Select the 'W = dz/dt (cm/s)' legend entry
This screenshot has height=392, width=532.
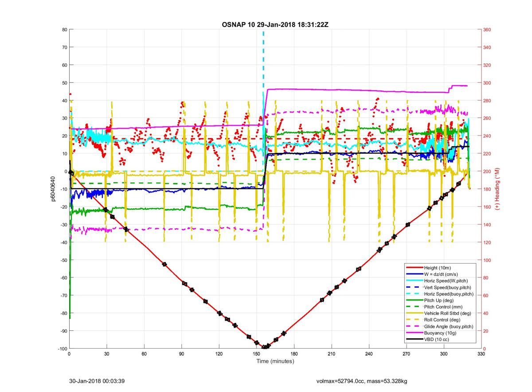tap(441, 274)
